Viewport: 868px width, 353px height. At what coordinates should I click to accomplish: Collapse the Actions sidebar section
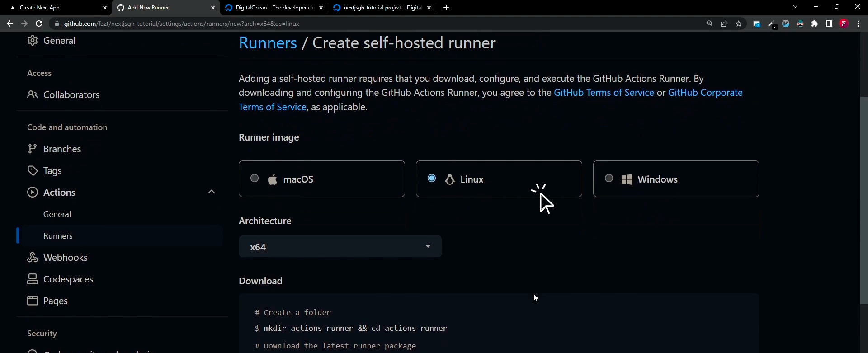click(211, 192)
